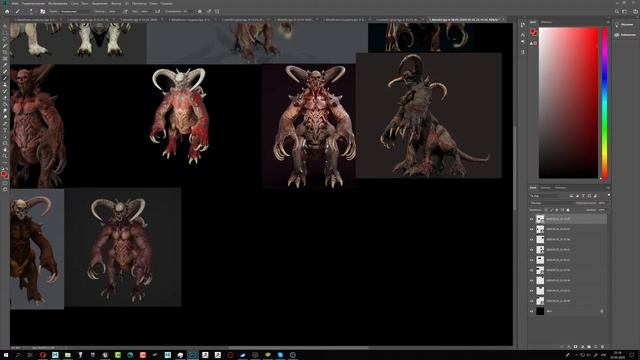Select the Move tool
This screenshot has width=640, height=360.
click(x=5, y=26)
